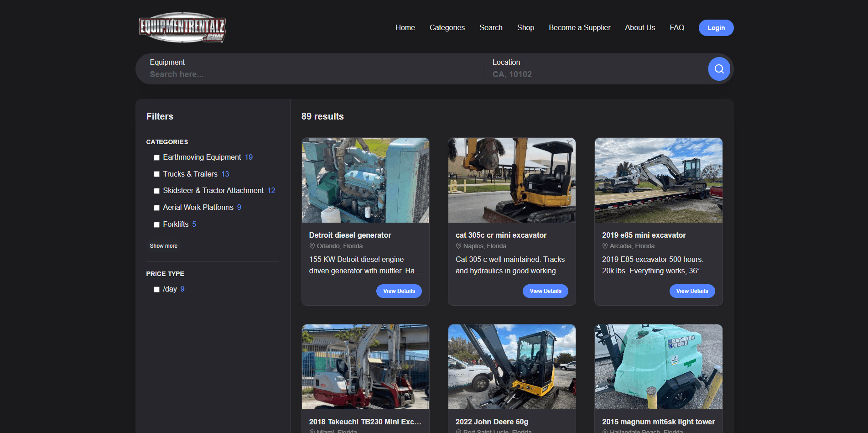Click the 2018 Takeuchi TB230 Mini Exc title
The height and width of the screenshot is (433, 868).
[365, 422]
